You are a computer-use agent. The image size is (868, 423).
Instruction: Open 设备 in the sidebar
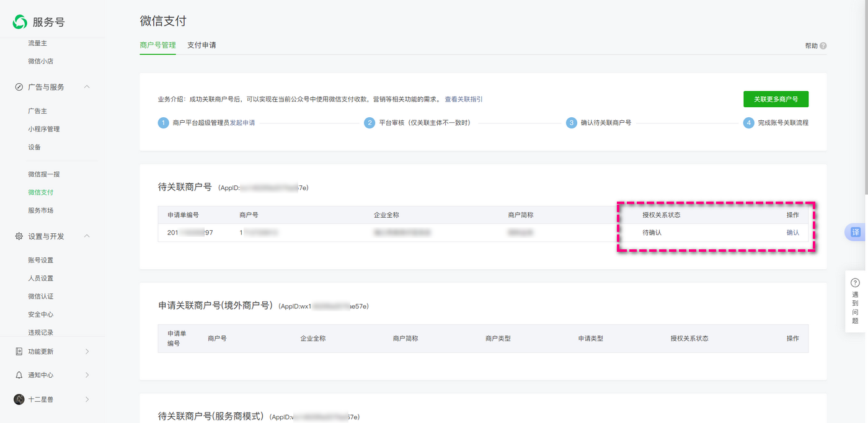point(34,147)
